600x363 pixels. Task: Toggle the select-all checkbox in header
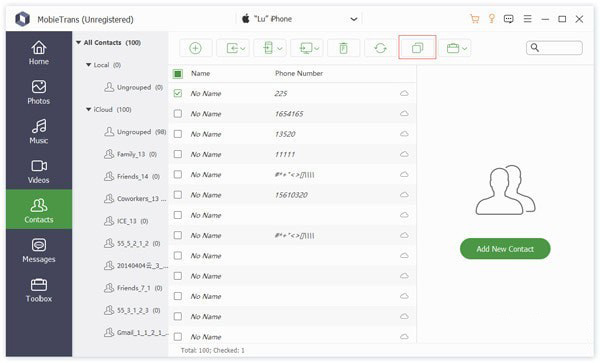(x=178, y=73)
